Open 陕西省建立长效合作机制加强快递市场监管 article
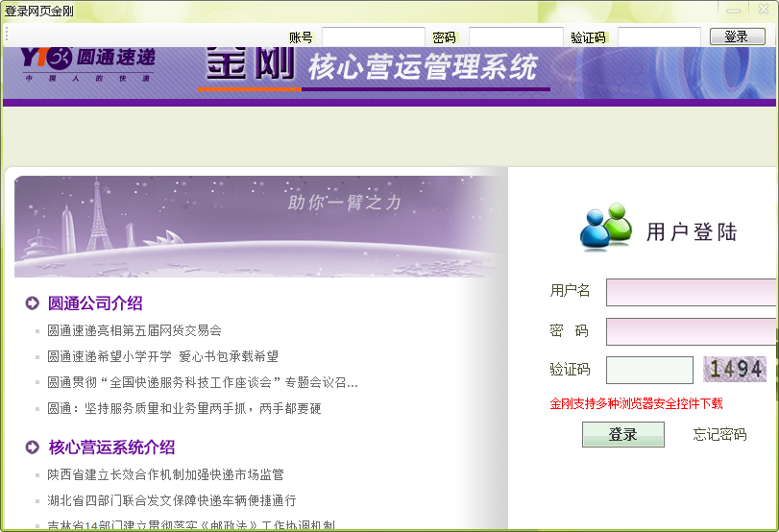The width and height of the screenshot is (779, 532). [x=165, y=475]
